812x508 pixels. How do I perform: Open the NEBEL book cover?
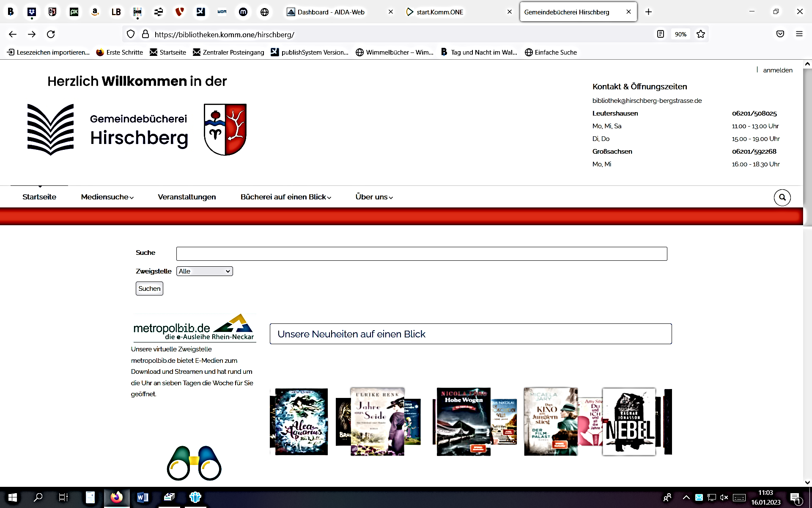(629, 422)
